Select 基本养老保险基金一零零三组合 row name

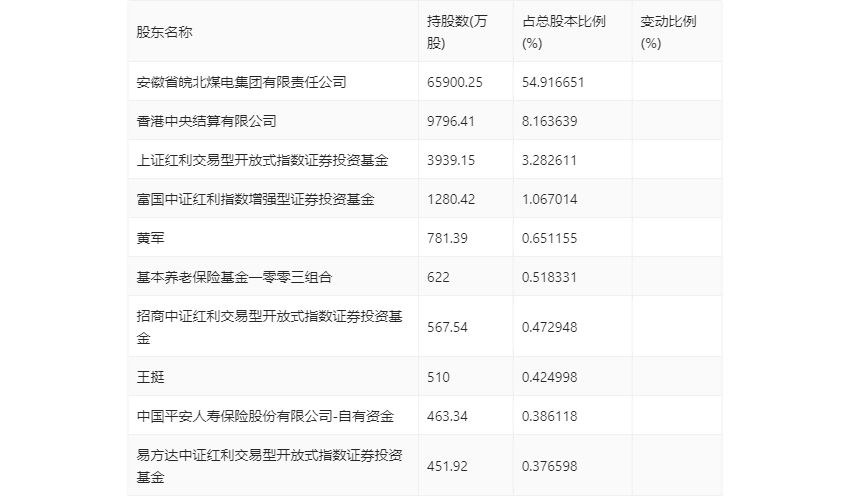point(234,277)
